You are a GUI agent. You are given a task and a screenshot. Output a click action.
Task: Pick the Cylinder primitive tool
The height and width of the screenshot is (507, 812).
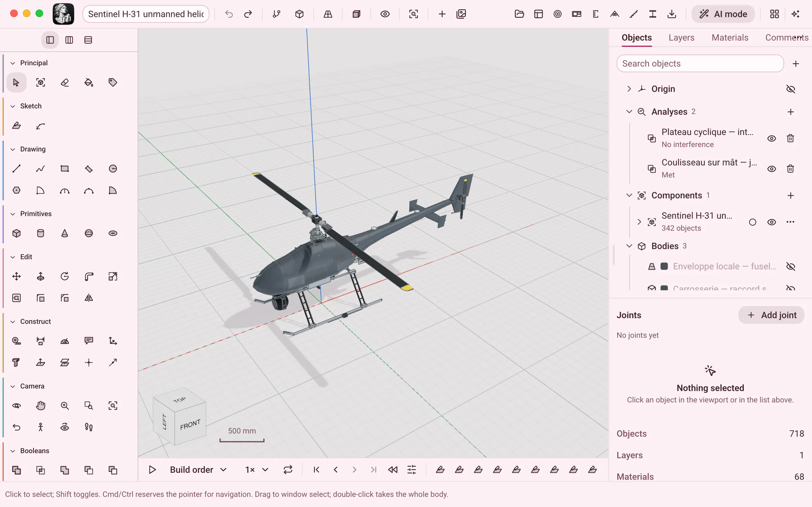41,234
